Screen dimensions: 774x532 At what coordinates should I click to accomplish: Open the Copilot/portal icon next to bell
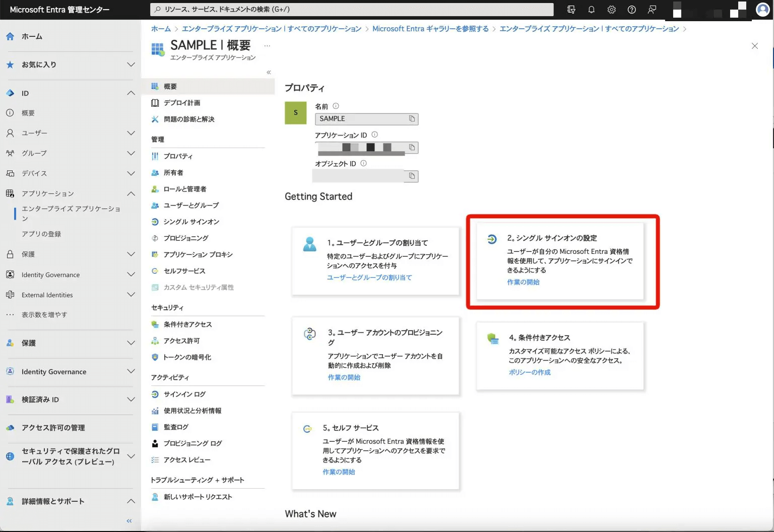pos(571,10)
